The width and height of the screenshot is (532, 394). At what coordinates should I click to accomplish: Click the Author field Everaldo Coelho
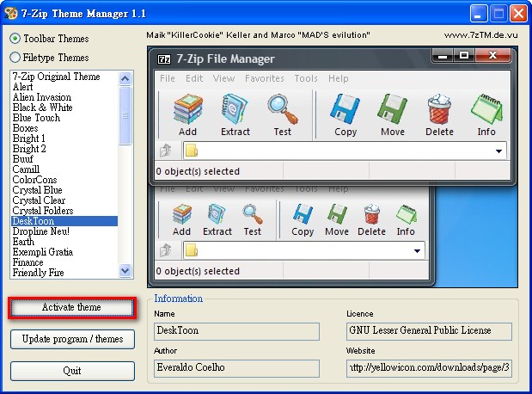point(236,368)
